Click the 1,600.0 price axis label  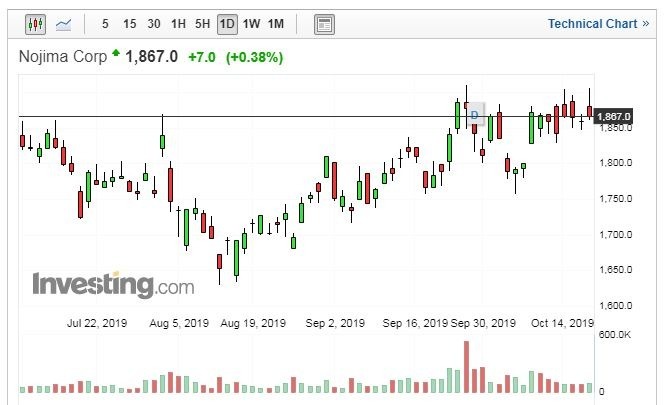(x=616, y=305)
